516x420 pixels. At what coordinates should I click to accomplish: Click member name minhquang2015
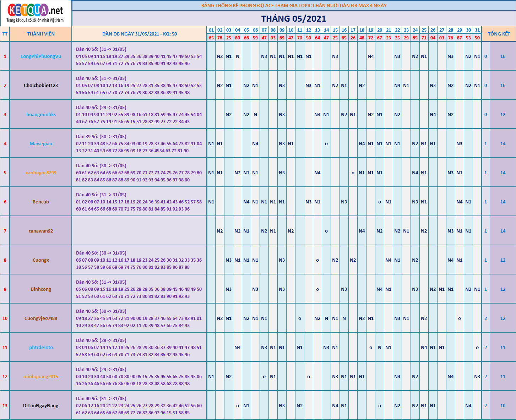point(41,376)
